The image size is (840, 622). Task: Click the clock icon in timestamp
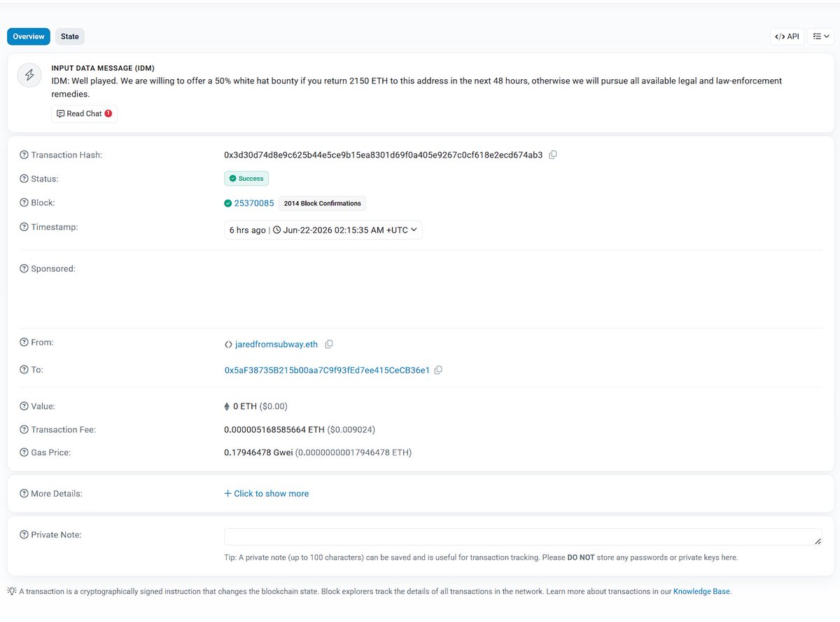[276, 230]
